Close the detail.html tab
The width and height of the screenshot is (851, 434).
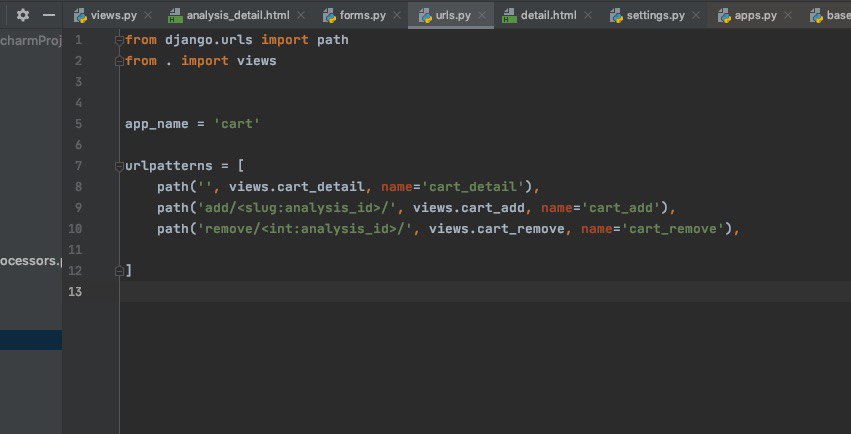[588, 15]
